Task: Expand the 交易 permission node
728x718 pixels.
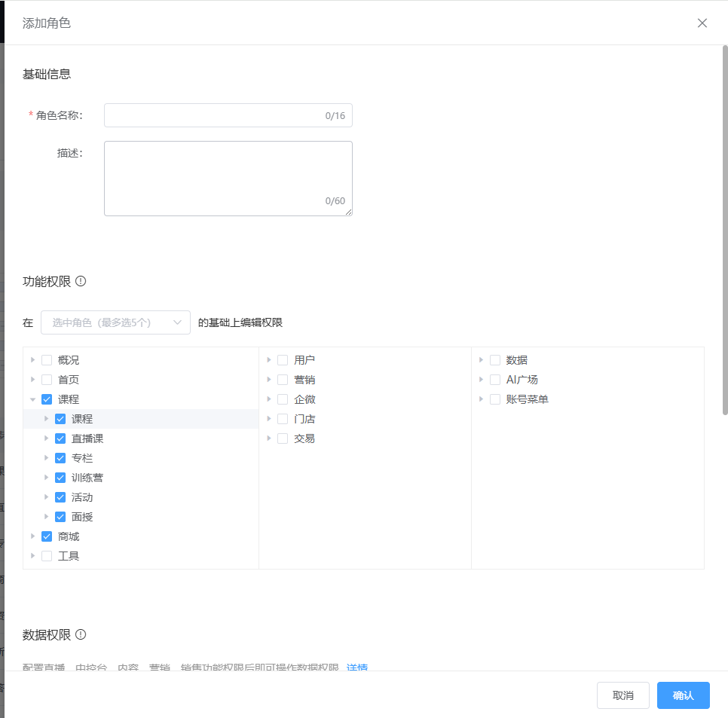Action: pyautogui.click(x=270, y=438)
